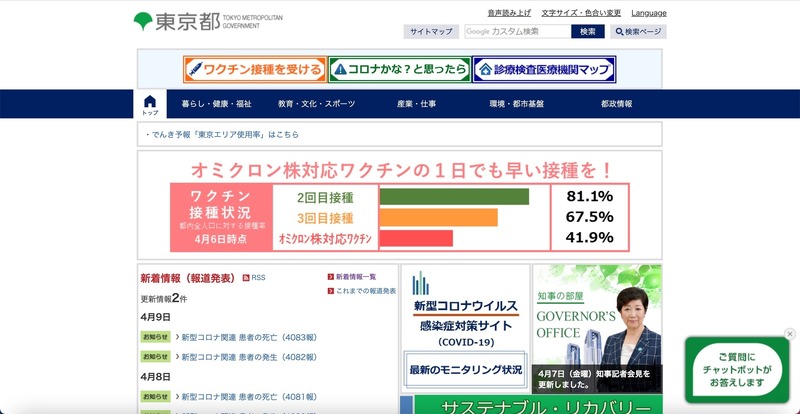This screenshot has height=414, width=800.
Task: Dismiss the chatbot popup with the X
Action: point(789,334)
